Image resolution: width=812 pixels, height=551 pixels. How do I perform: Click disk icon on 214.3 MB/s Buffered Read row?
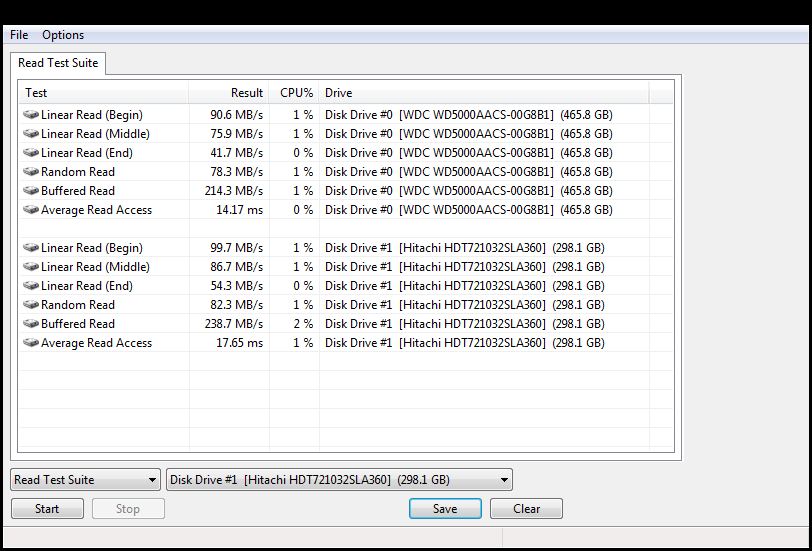tap(30, 191)
